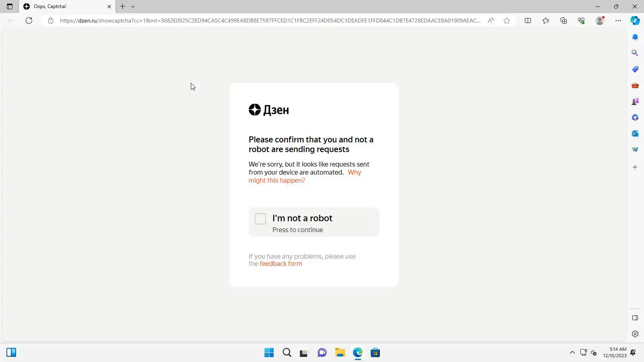Open sidebar settings gear

coord(635,334)
